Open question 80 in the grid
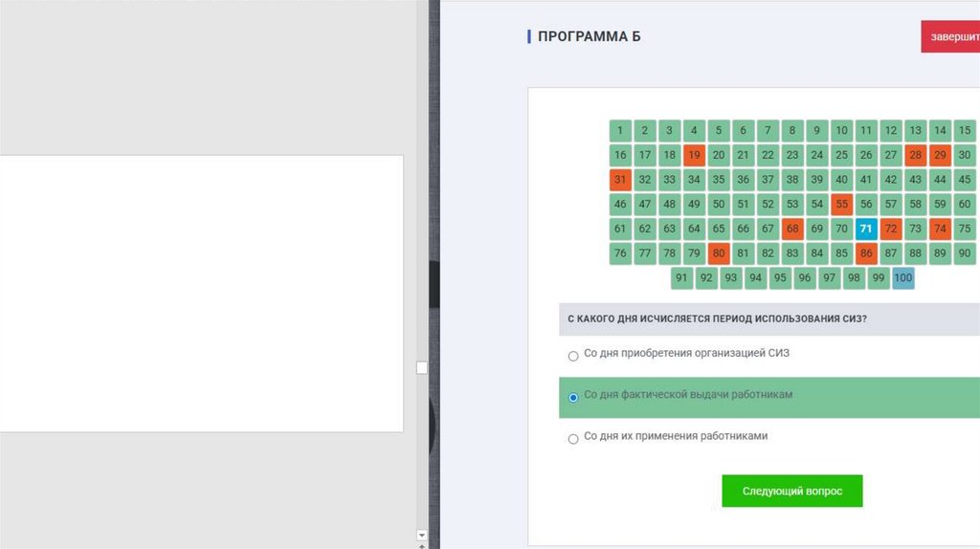The width and height of the screenshot is (980, 549). (719, 253)
